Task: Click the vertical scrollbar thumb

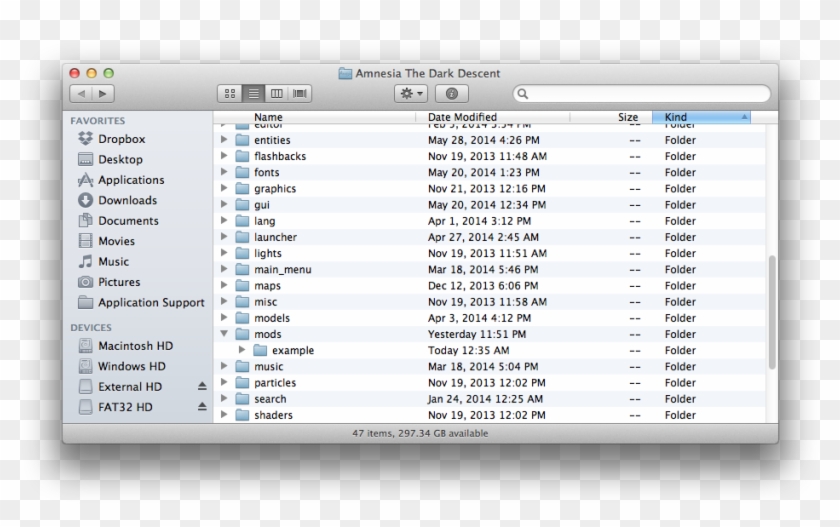Action: tap(772, 312)
